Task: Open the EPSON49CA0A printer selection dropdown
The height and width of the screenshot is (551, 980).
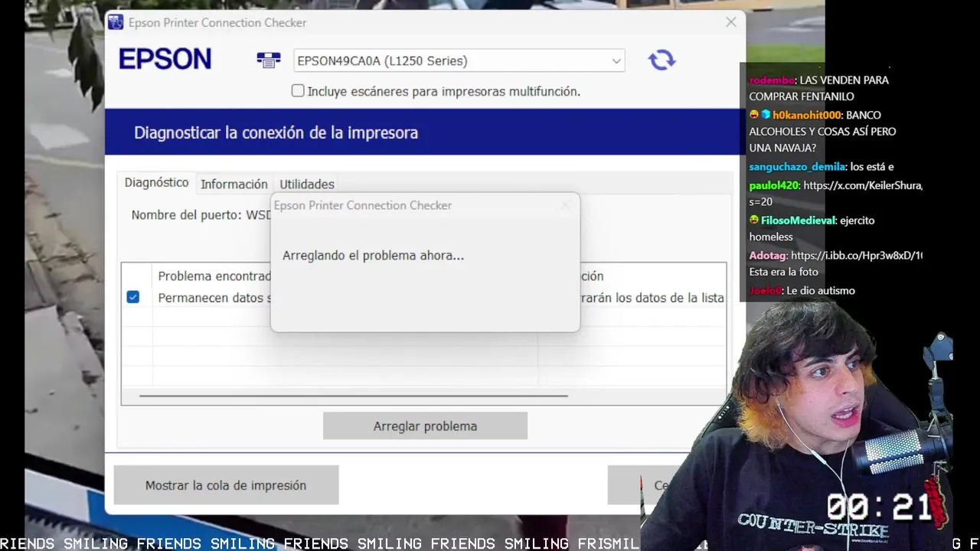Action: pos(459,60)
